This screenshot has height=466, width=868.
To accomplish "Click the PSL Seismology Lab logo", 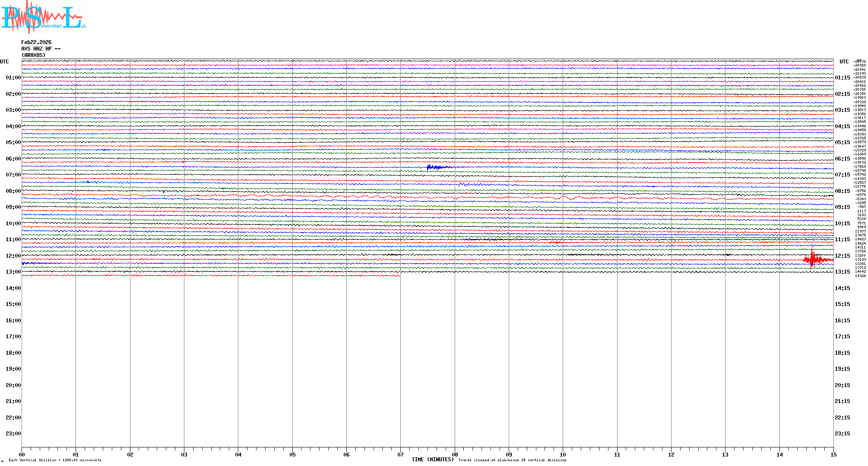I will [43, 17].
